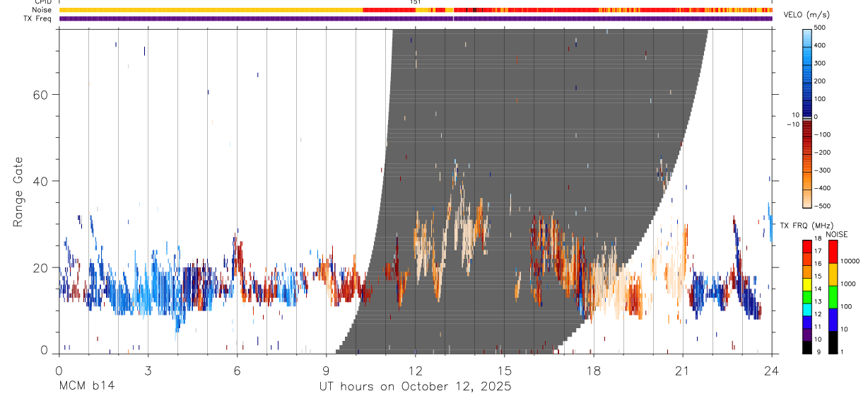Click the 'NOISE' legend title
Screen dimensions: 868x401
coord(838,234)
